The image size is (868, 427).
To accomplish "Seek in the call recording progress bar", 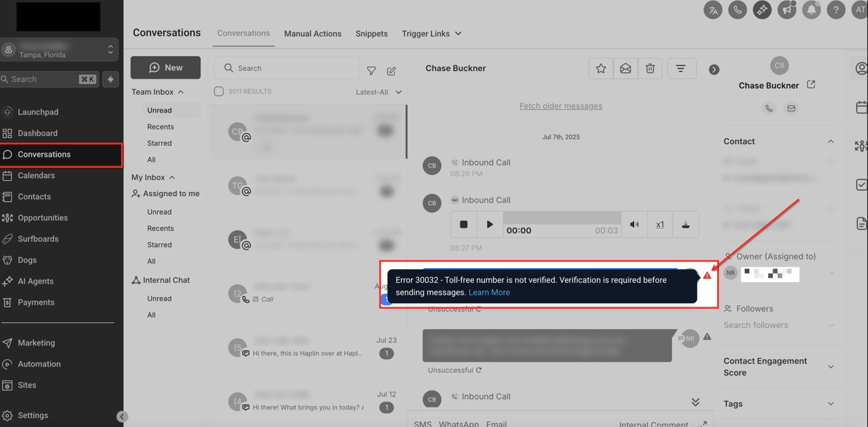I will pyautogui.click(x=562, y=218).
